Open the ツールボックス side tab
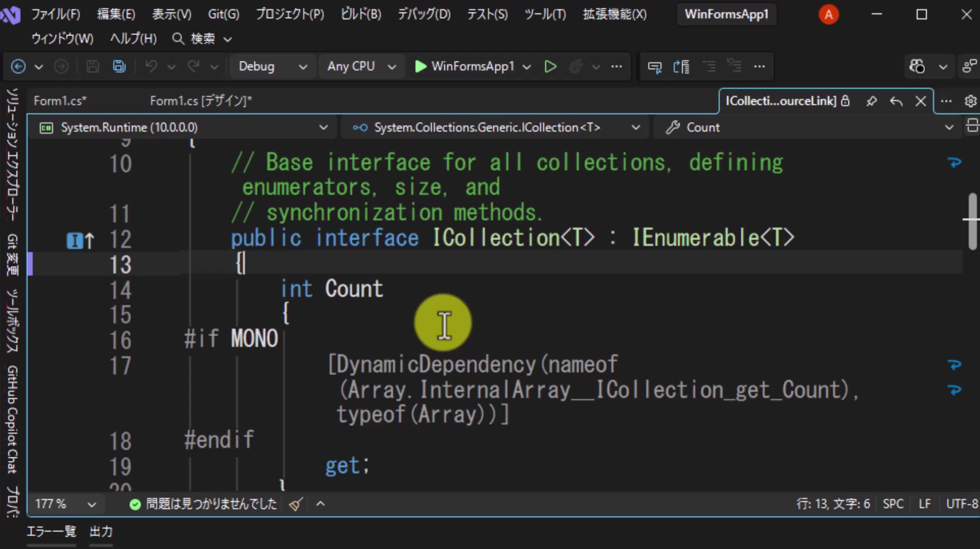The image size is (980, 549). pyautogui.click(x=12, y=320)
